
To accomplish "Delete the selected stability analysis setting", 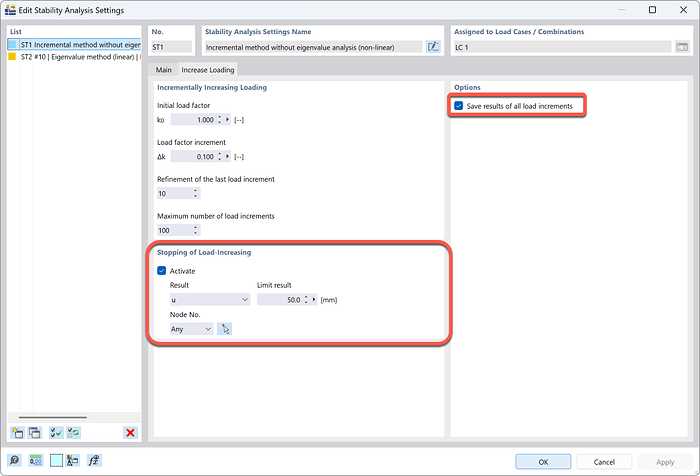I will tap(130, 432).
